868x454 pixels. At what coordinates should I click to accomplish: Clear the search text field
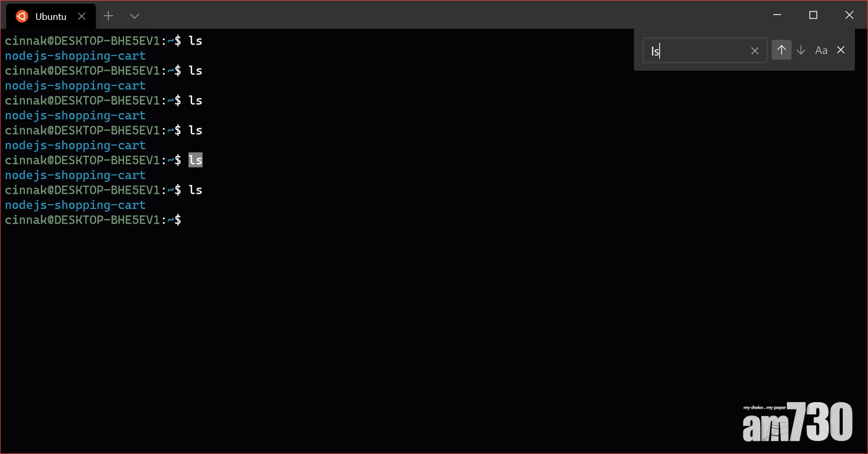754,51
